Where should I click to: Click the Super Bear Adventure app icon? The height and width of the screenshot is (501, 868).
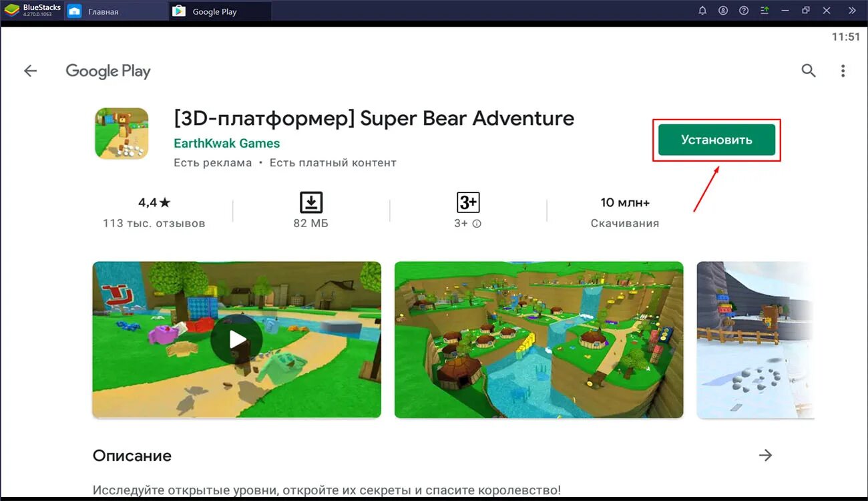(x=121, y=132)
